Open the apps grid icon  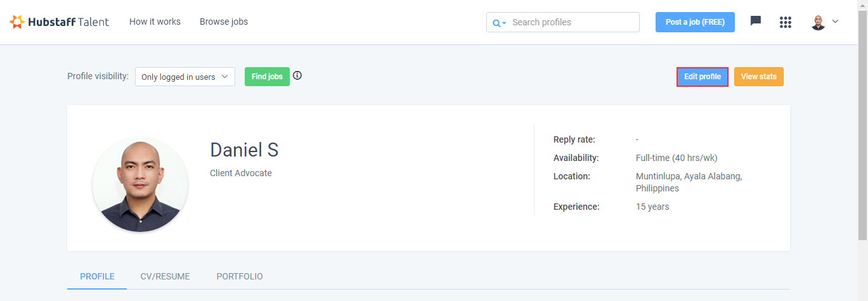click(786, 22)
